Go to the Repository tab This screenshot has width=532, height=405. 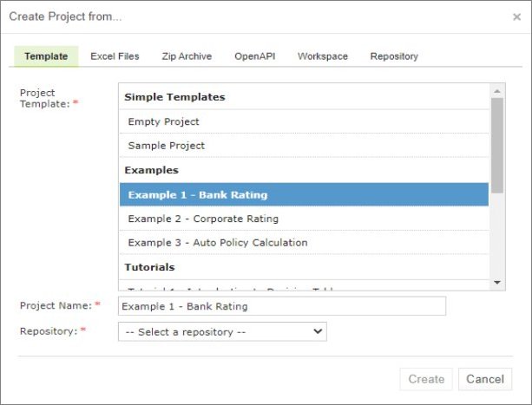coord(394,56)
